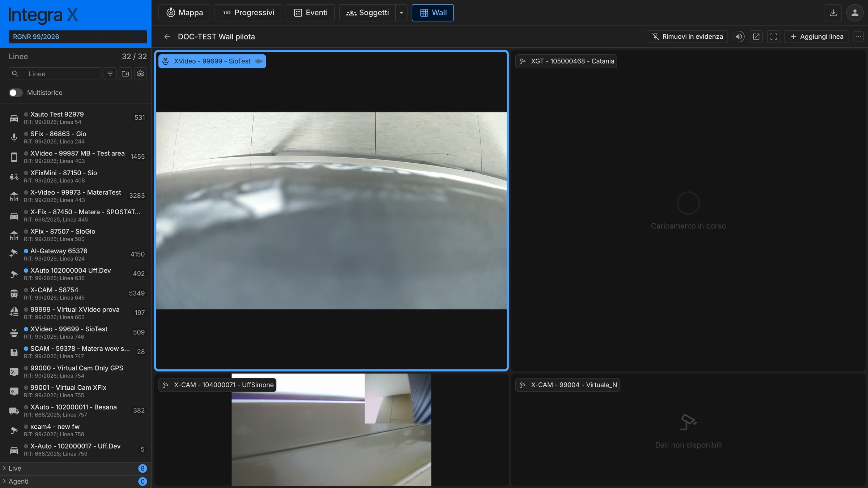Click the wall audio speaker icon
This screenshot has height=488, width=868.
(739, 37)
